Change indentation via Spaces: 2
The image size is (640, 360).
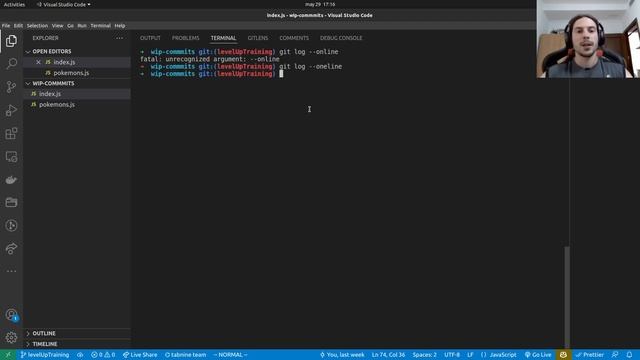click(424, 355)
